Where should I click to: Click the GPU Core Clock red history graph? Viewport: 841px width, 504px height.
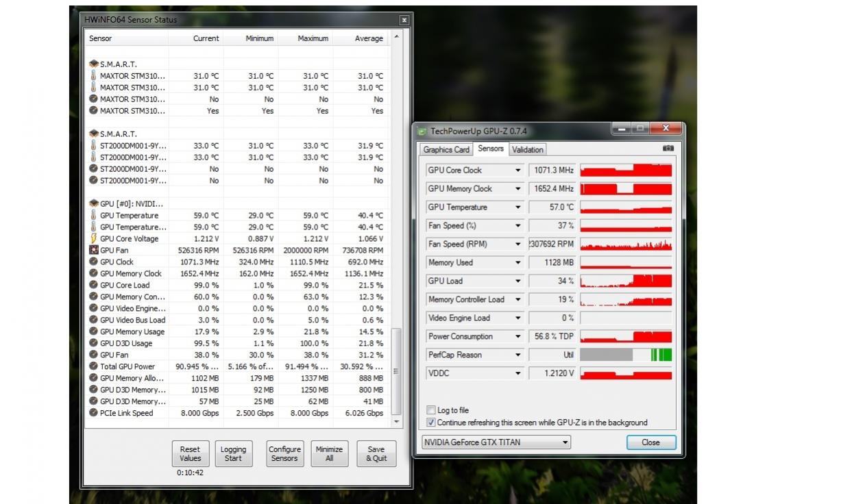pos(626,171)
